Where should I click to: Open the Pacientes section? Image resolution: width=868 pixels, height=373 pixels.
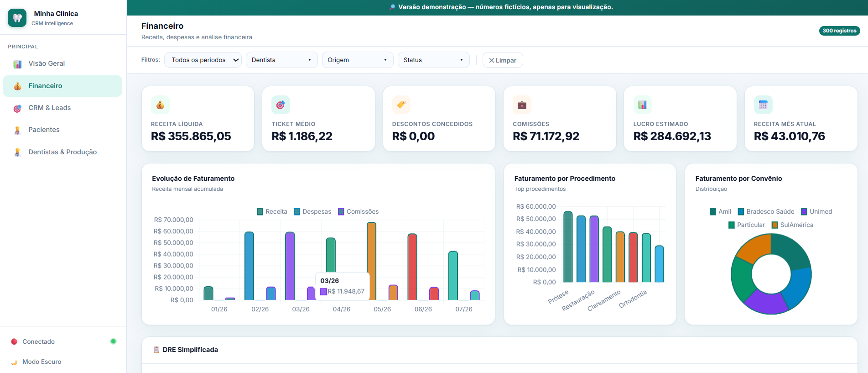(62, 130)
